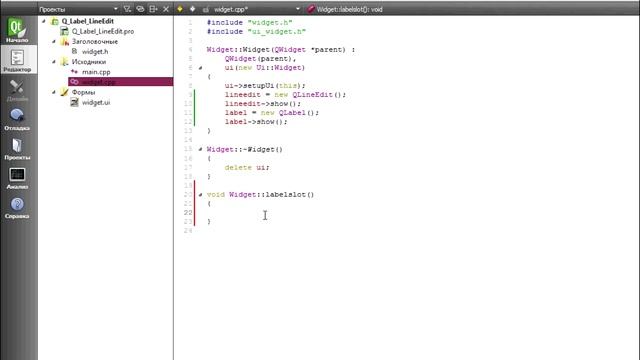Click the 'ui->setupUi(this);' code line
The image size is (640, 360).
click(x=265, y=86)
